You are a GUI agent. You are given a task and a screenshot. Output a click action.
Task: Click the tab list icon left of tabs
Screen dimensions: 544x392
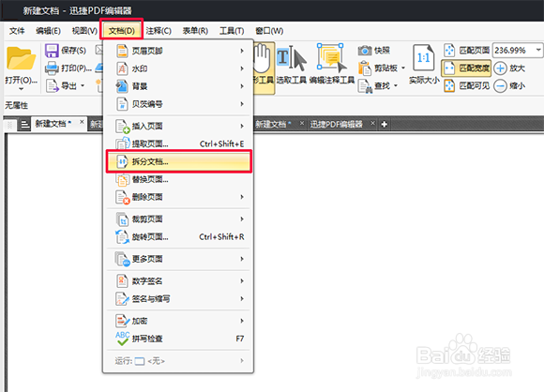pyautogui.click(x=24, y=124)
